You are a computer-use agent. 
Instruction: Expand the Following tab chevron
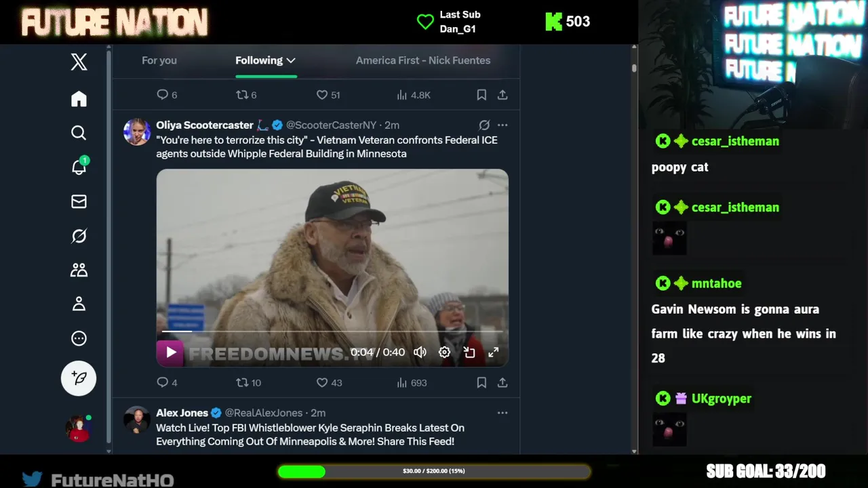pos(291,60)
